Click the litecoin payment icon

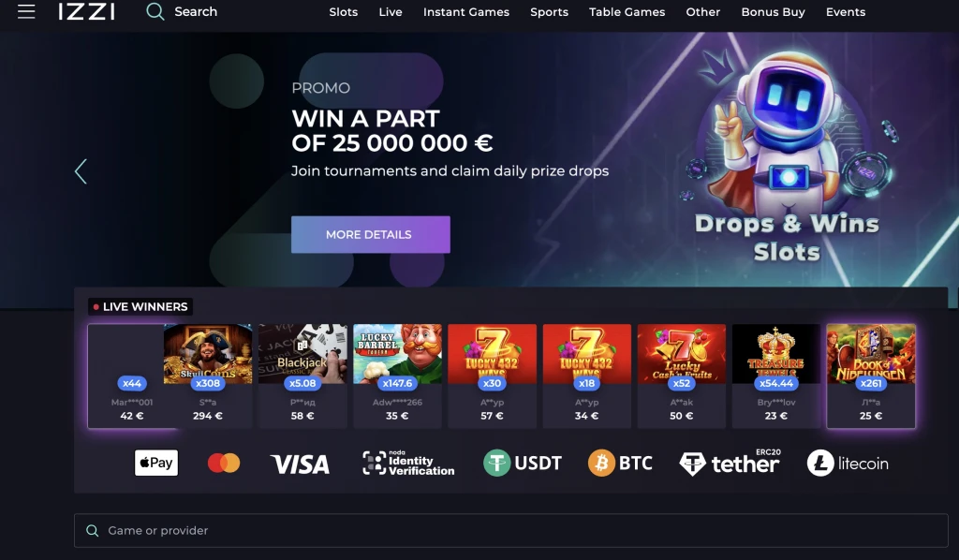point(848,463)
